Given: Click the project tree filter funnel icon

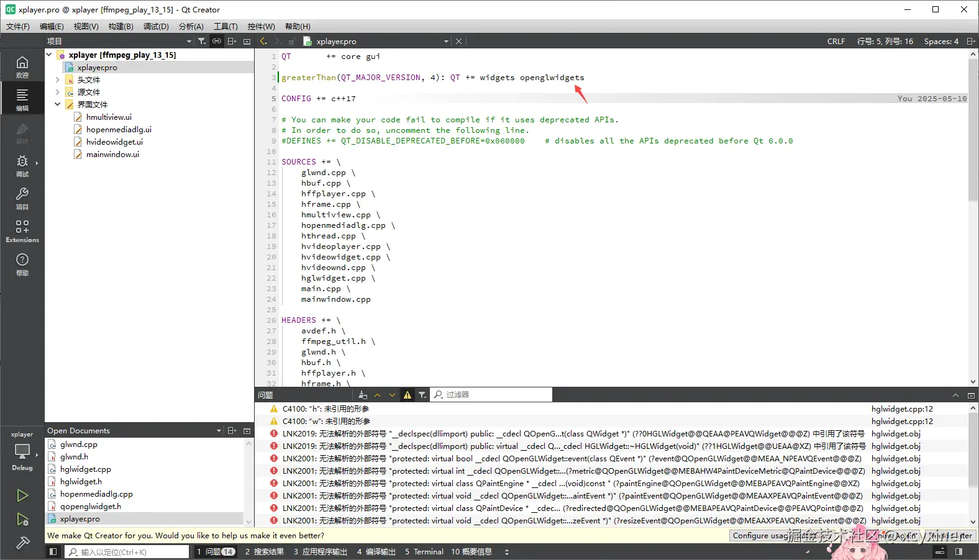Looking at the screenshot, I should click(202, 41).
